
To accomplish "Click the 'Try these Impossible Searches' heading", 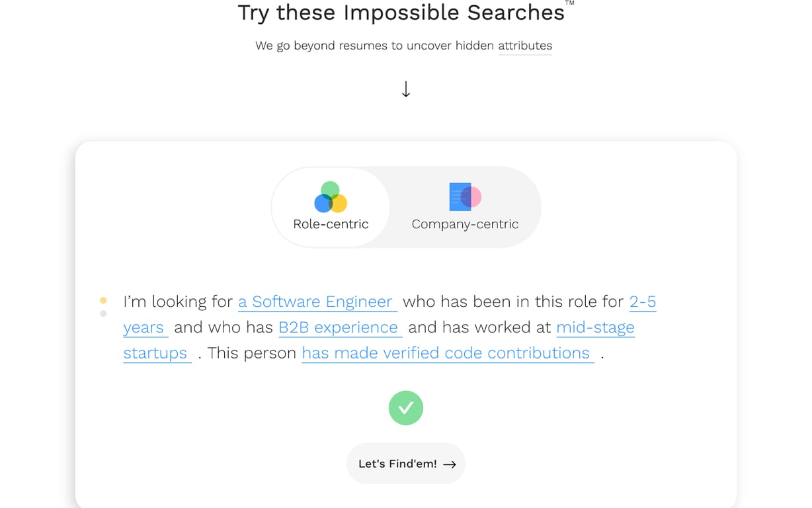I will click(x=401, y=13).
